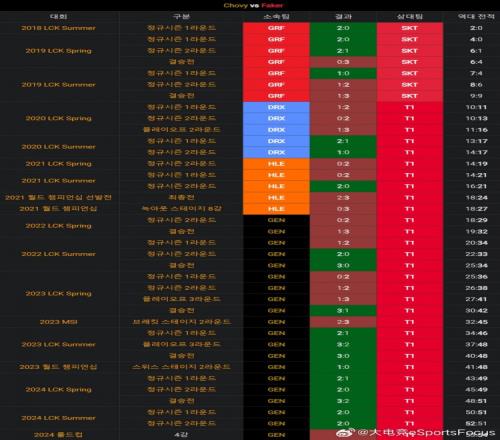Screen dimensions: 500x440
Task: Click the '대회' column header
Action: (59, 16)
